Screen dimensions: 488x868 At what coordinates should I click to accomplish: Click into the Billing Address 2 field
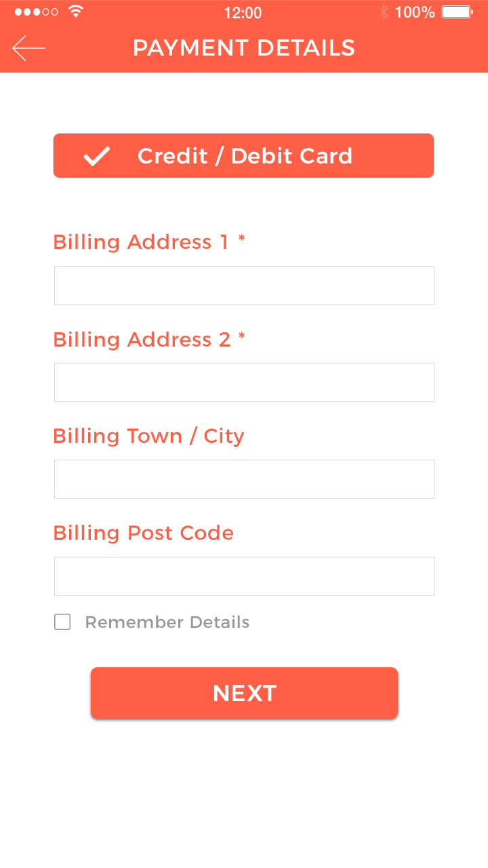244,382
